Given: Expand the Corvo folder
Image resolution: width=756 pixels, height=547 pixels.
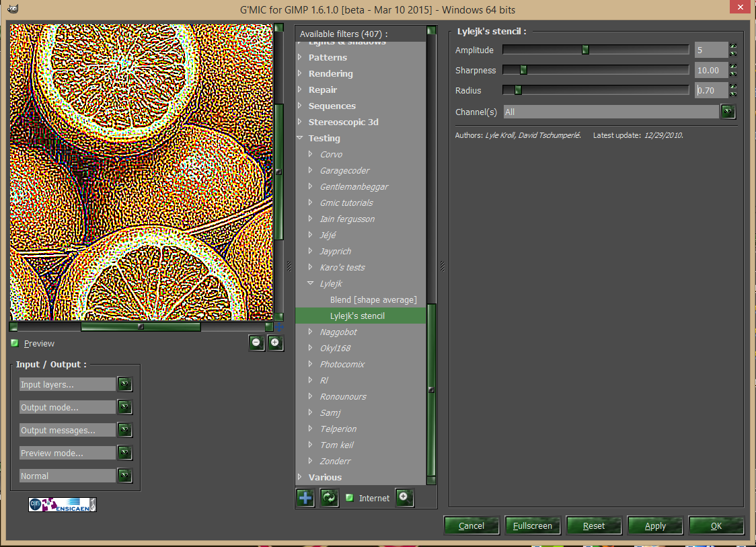Looking at the screenshot, I should [311, 154].
